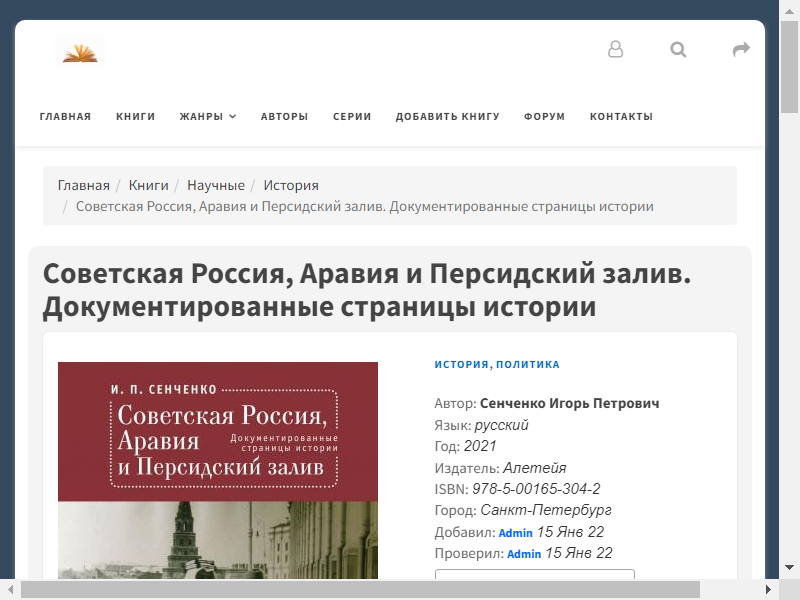Click the vertical scrollbar down arrow
This screenshot has width=800, height=600.
coord(789,567)
